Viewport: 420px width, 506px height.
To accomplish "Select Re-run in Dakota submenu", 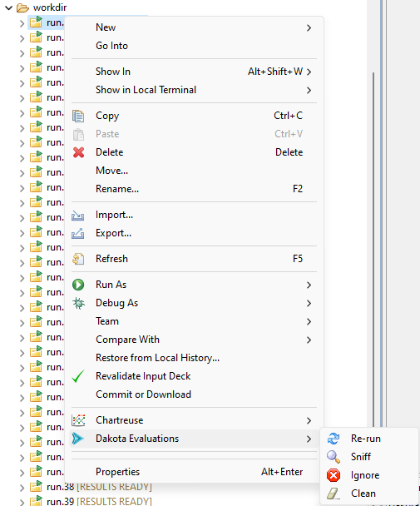I will tap(369, 439).
